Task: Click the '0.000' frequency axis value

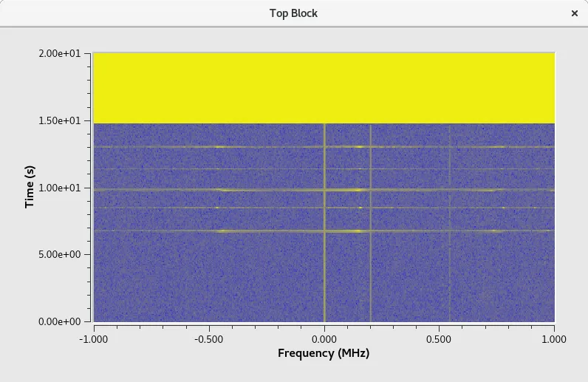Action: [324, 339]
